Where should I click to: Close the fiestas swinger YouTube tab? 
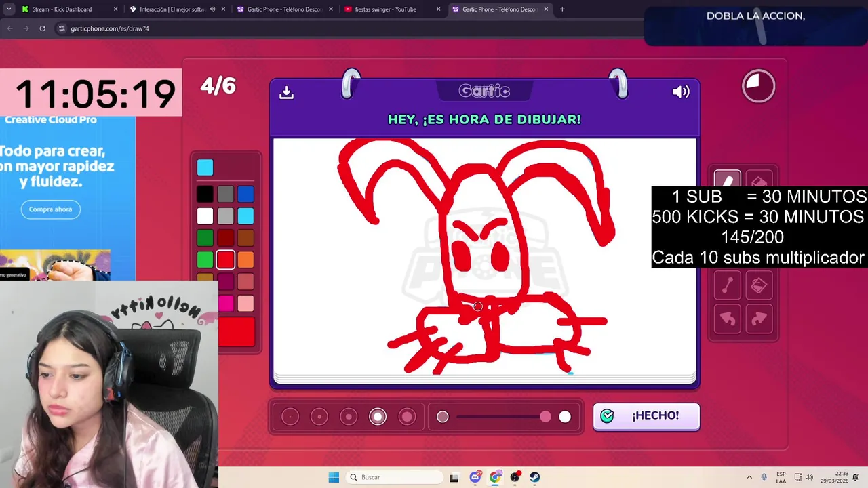point(438,9)
